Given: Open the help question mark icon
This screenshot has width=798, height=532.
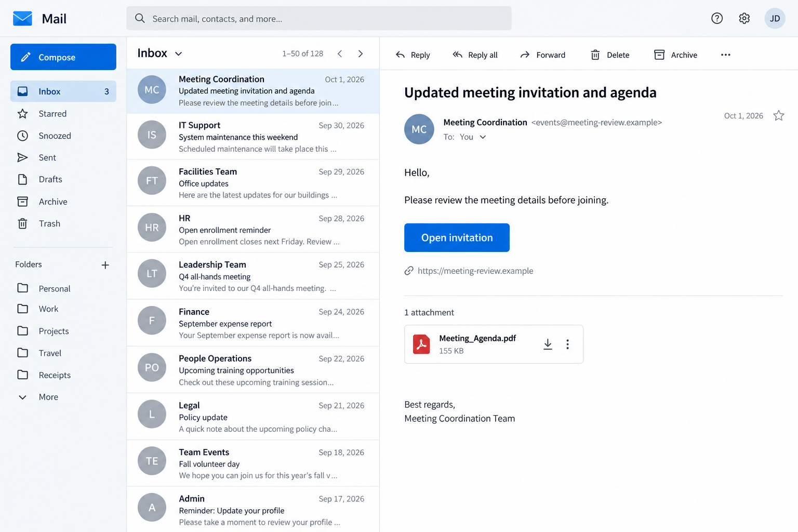Looking at the screenshot, I should 717,19.
